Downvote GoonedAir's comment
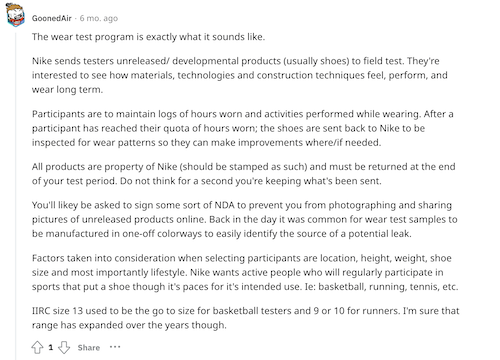This screenshot has width=500, height=360. pyautogui.click(x=64, y=347)
